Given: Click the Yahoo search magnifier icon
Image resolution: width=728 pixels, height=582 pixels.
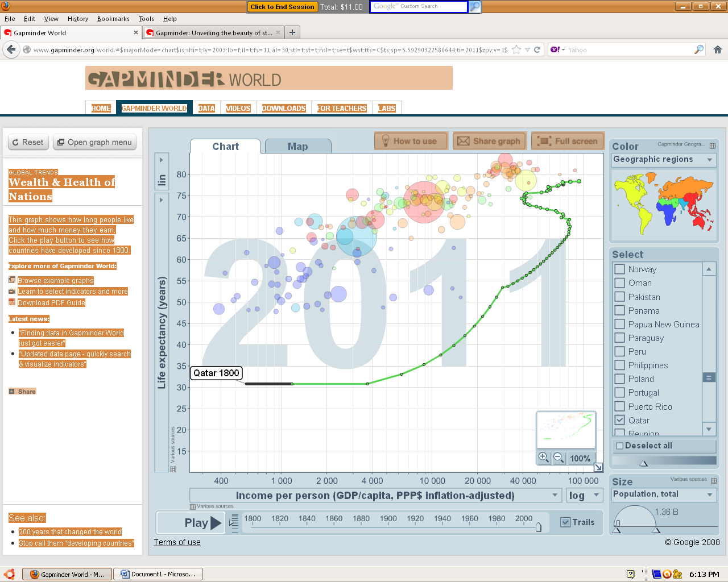Looking at the screenshot, I should [699, 50].
